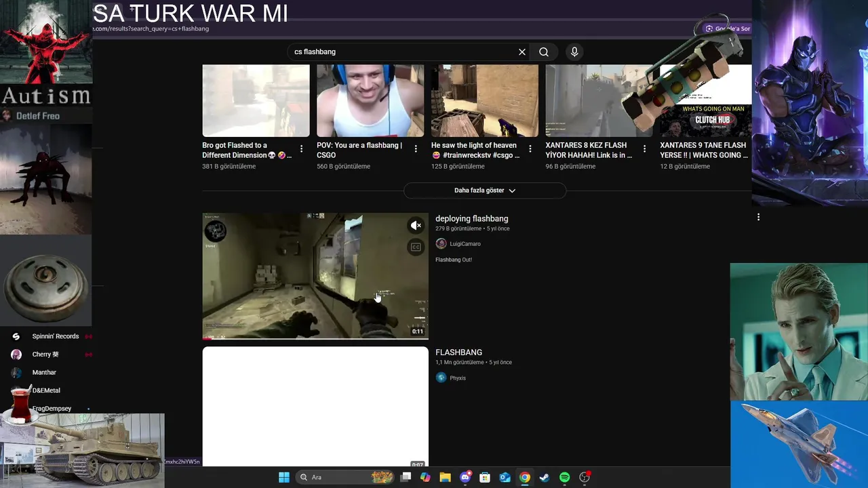Viewport: 868px width, 488px height.
Task: Click 'XANTARES 8 KEZ FLASH YİYOR' short title
Action: [589, 150]
